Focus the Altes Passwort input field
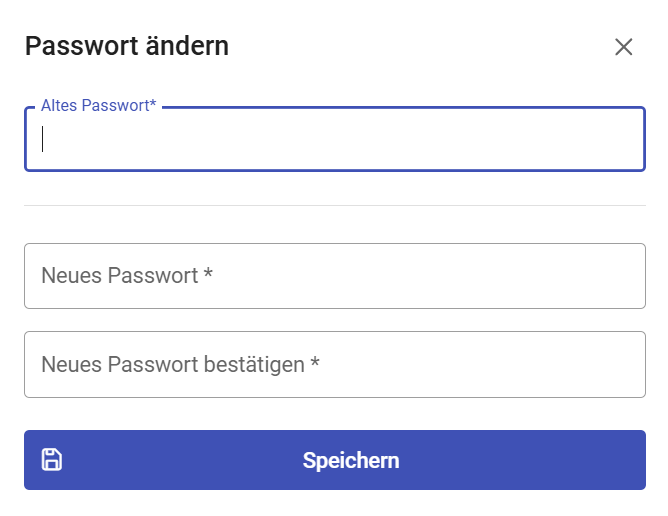 (x=334, y=140)
